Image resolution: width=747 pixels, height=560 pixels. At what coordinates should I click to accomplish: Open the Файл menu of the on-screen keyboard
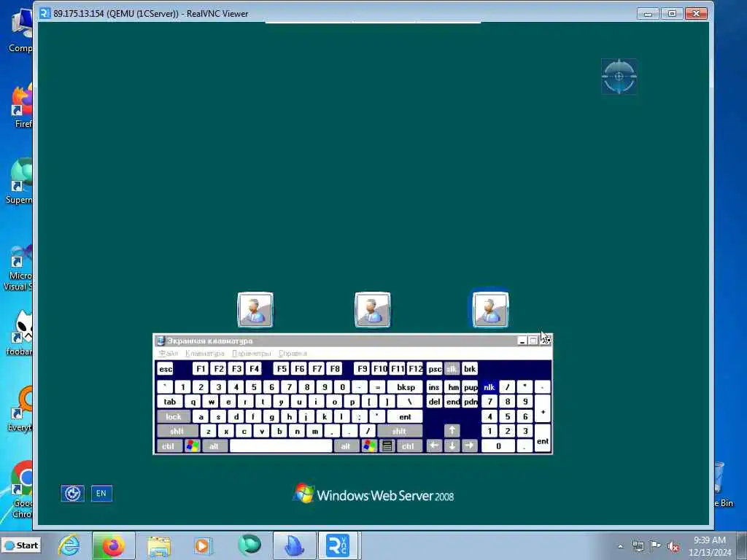pyautogui.click(x=169, y=354)
